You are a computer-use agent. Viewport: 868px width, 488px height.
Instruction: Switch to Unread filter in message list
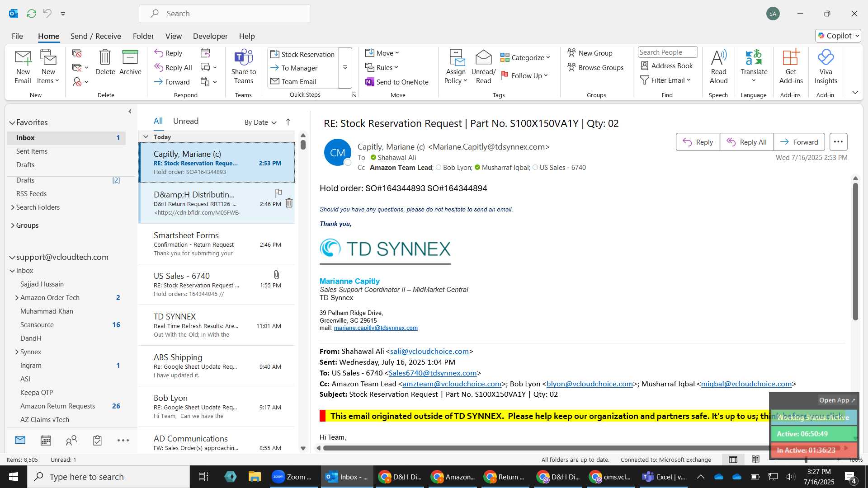point(185,121)
